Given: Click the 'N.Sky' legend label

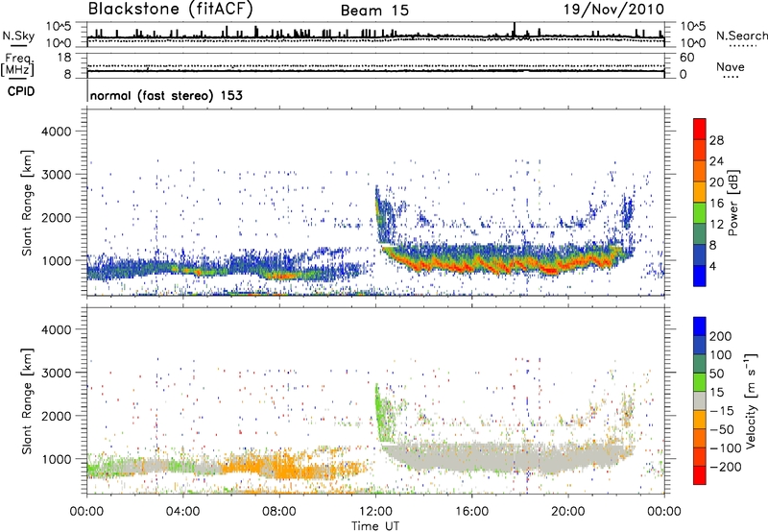Looking at the screenshot, I should (x=18, y=36).
